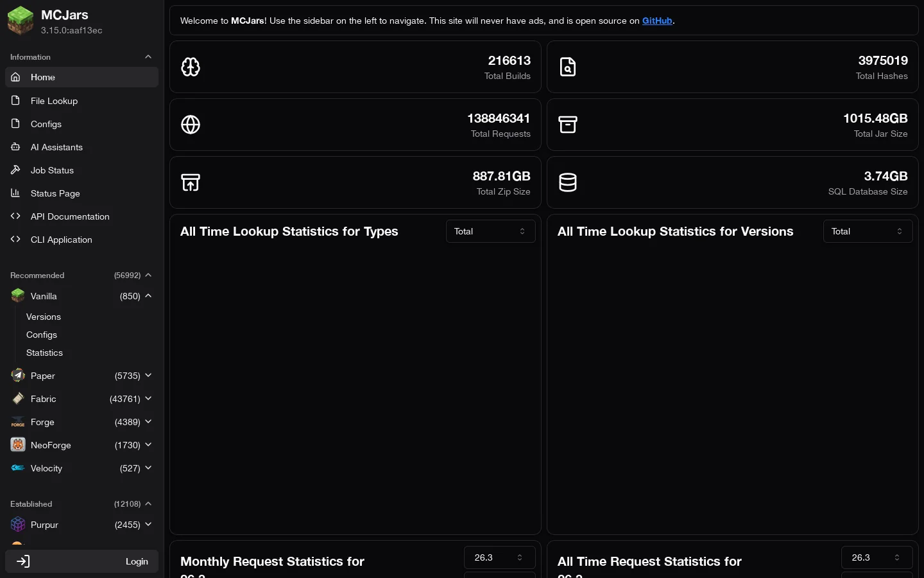Collapse the Established section
The width and height of the screenshot is (924, 578).
coord(148,504)
